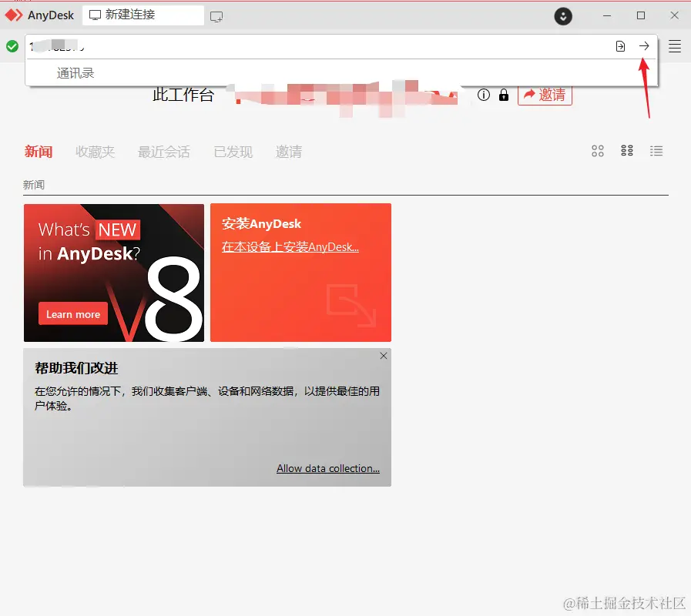Viewport: 691px width, 616px height.
Task: Open the 新闻 tab
Action: (x=39, y=152)
